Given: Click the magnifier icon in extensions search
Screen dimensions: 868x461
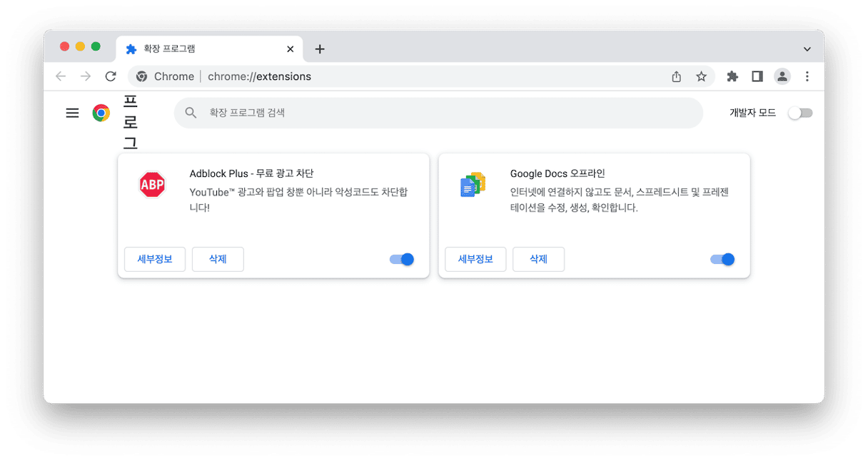Looking at the screenshot, I should [191, 113].
